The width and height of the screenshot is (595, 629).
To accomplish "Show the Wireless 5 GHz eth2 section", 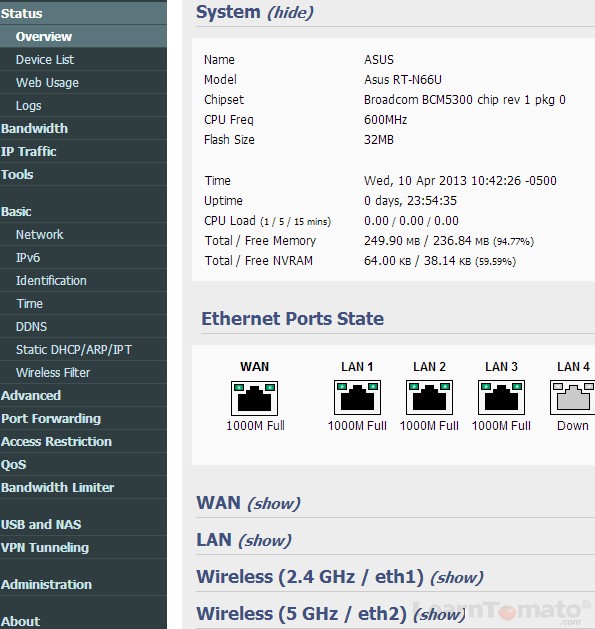I will pos(439,615).
